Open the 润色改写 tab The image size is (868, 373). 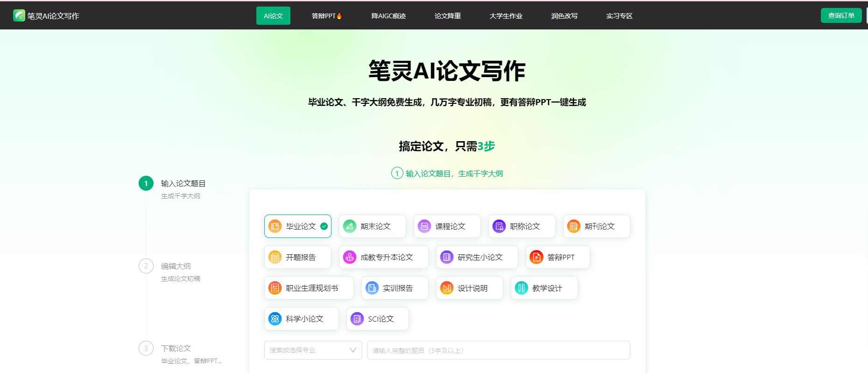[565, 16]
